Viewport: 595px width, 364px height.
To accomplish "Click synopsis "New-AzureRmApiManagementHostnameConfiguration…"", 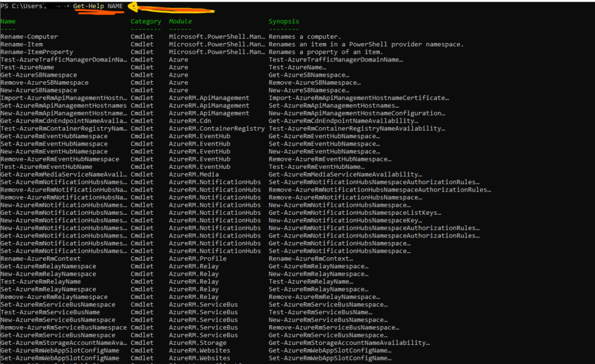I will coord(357,113).
